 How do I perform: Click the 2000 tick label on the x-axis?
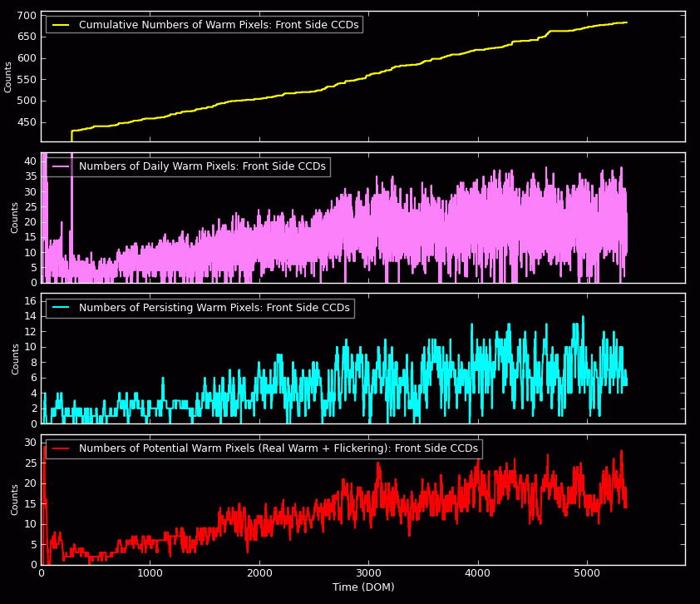pos(259,573)
